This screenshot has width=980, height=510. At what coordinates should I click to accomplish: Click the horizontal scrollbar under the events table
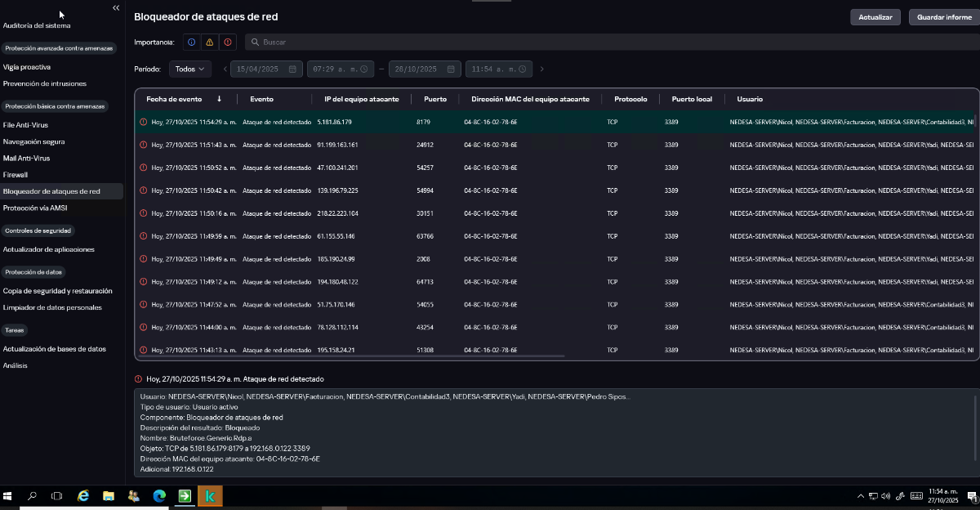[351, 356]
